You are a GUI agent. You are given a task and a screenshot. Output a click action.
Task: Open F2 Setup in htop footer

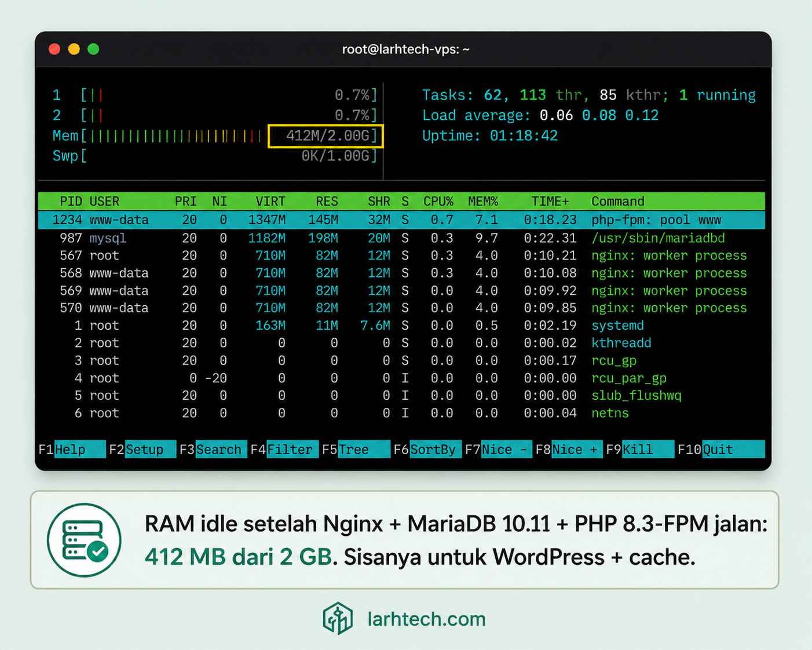pyautogui.click(x=142, y=450)
